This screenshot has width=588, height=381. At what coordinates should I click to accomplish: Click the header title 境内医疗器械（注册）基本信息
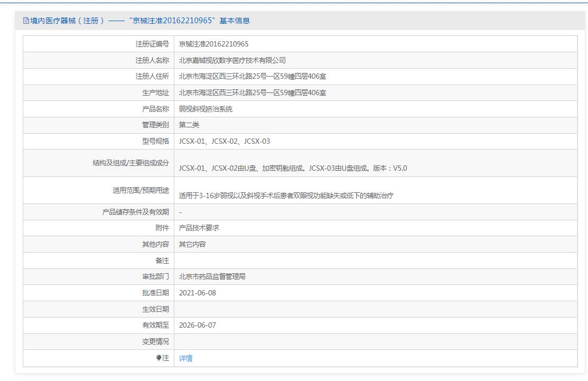pos(140,21)
